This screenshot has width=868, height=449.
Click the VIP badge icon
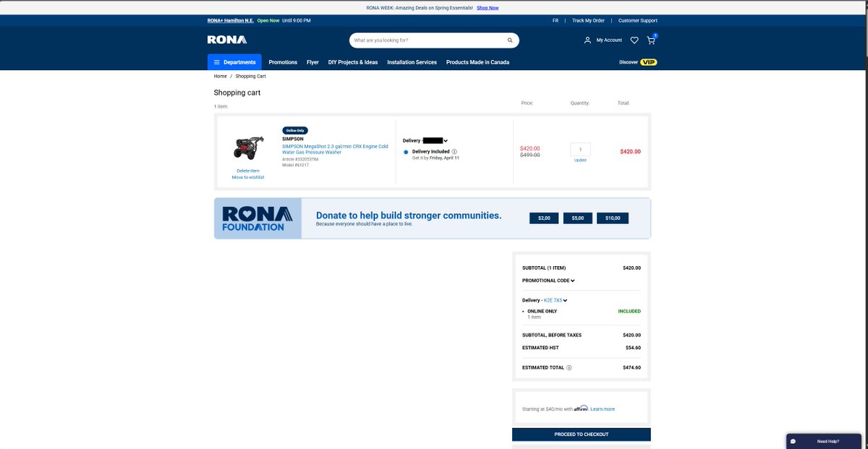(649, 62)
